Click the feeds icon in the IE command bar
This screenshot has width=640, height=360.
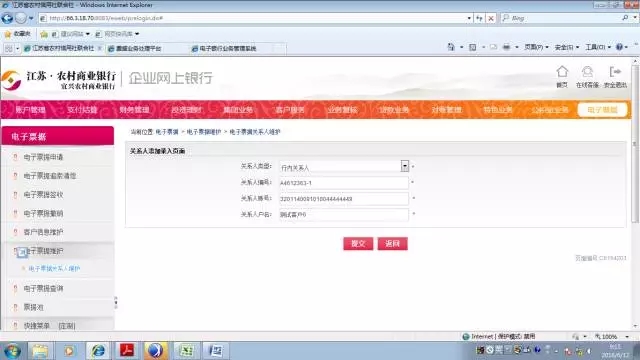click(473, 47)
